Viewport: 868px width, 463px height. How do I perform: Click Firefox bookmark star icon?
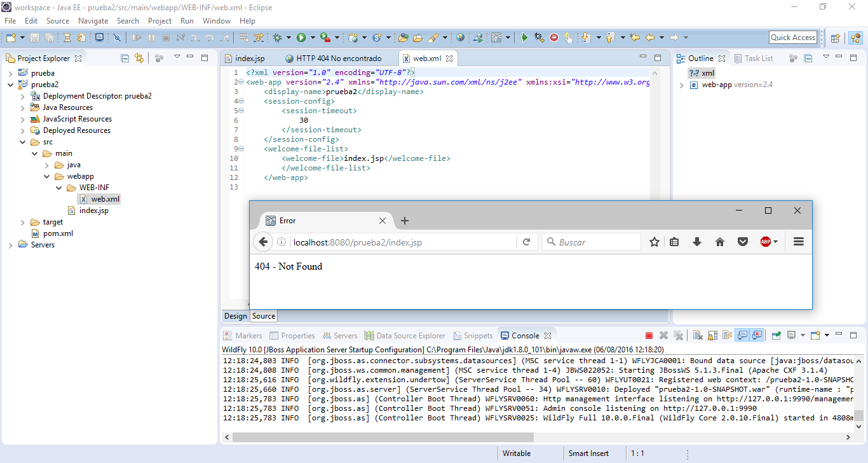(x=654, y=242)
